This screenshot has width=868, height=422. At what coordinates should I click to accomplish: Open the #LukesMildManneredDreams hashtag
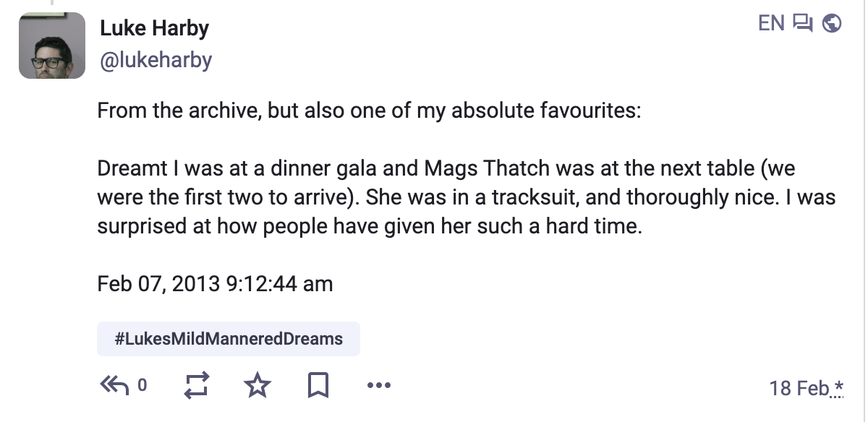(x=229, y=338)
